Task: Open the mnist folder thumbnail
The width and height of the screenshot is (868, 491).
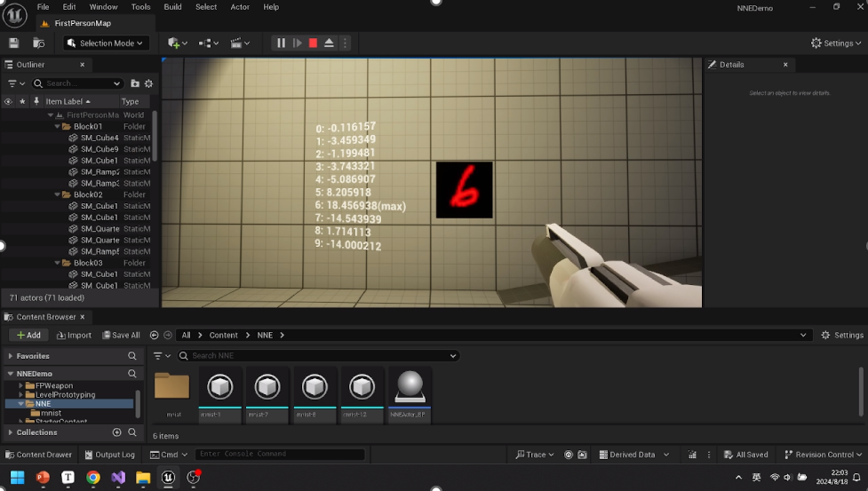Action: tap(172, 394)
